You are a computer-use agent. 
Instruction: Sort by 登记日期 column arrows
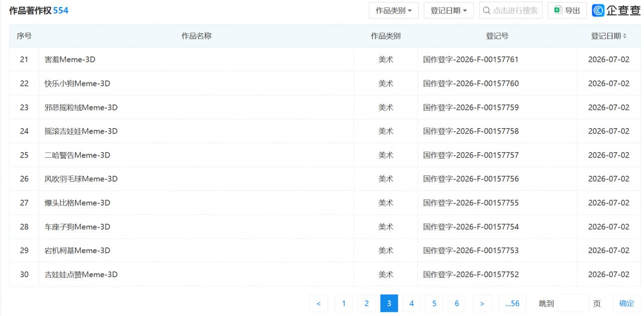coord(625,36)
